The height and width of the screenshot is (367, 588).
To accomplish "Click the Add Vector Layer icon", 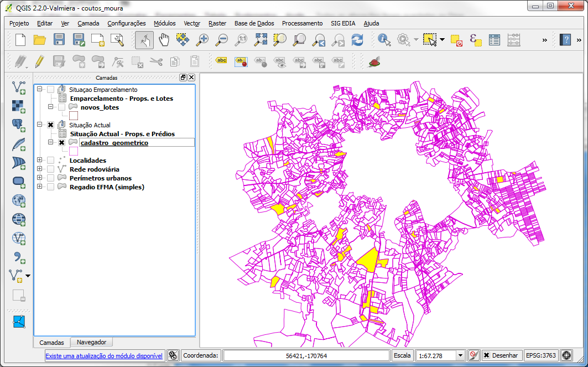I will pos(18,87).
